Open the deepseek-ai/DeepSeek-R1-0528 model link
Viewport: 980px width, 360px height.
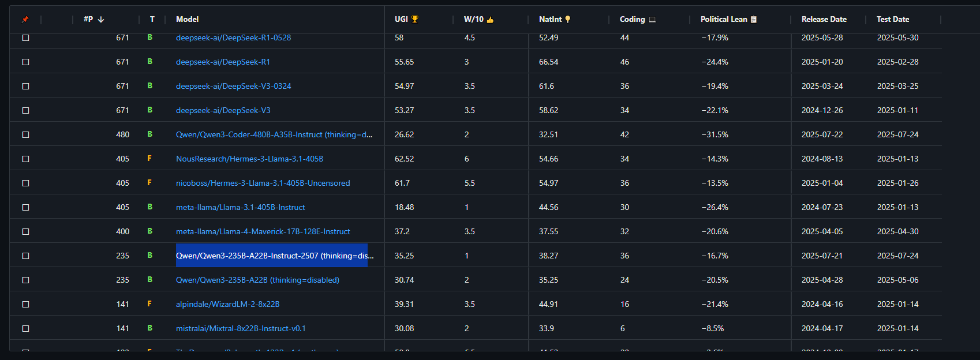233,37
